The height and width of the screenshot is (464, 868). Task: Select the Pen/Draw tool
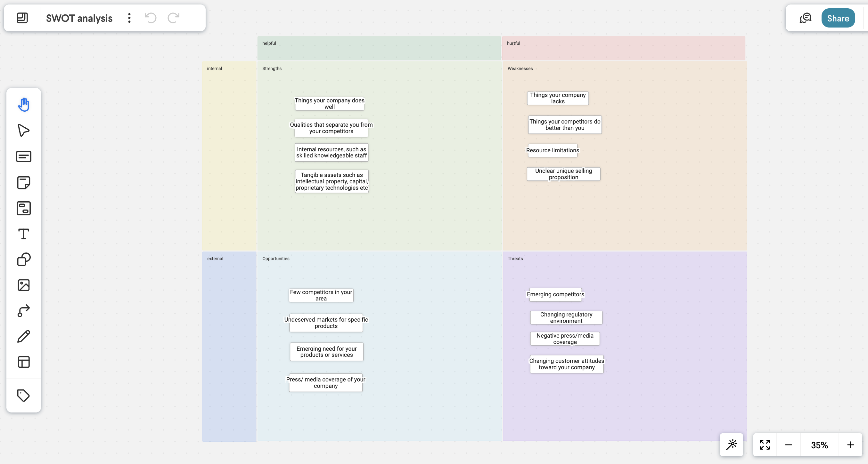click(24, 336)
